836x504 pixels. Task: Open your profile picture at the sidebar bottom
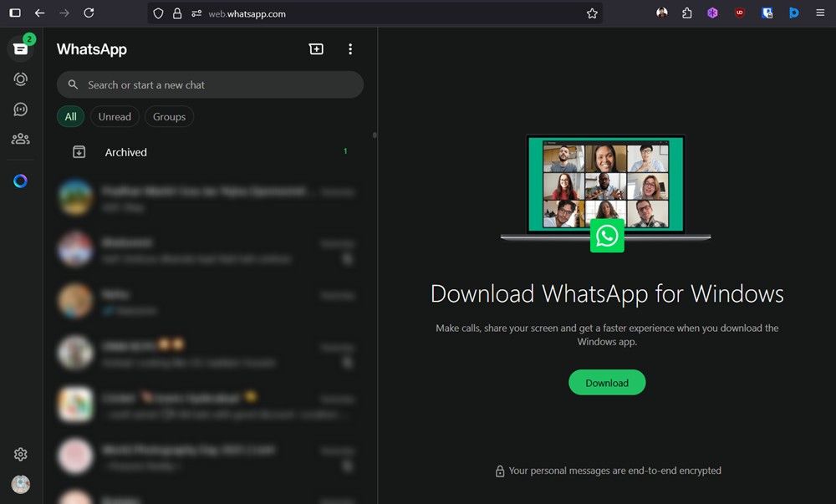tap(20, 484)
